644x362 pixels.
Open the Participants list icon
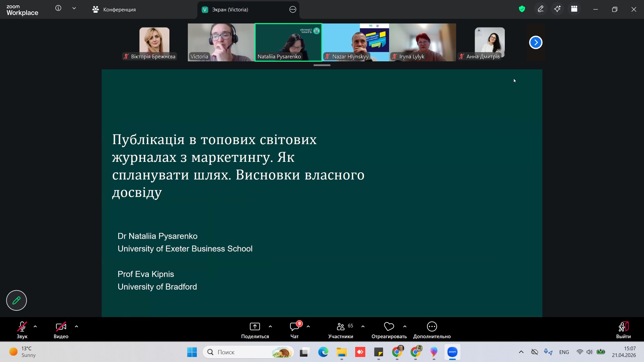pyautogui.click(x=340, y=326)
